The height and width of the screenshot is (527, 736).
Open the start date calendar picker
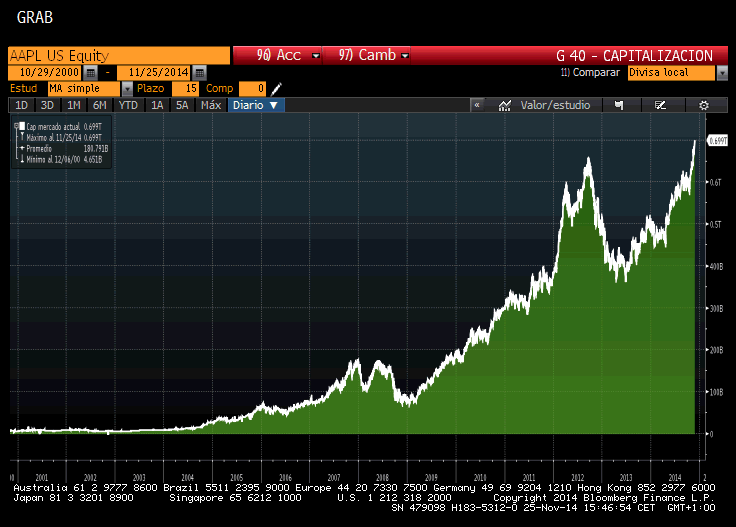pyautogui.click(x=91, y=73)
